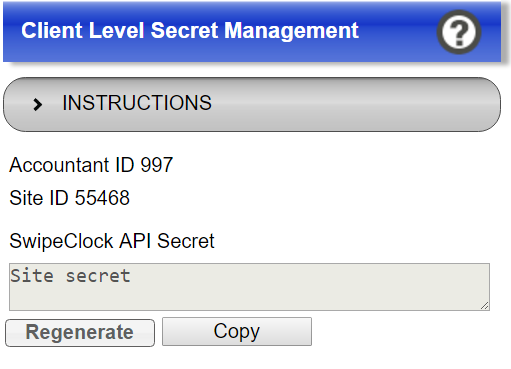Click the word Management in the header

coord(291,31)
